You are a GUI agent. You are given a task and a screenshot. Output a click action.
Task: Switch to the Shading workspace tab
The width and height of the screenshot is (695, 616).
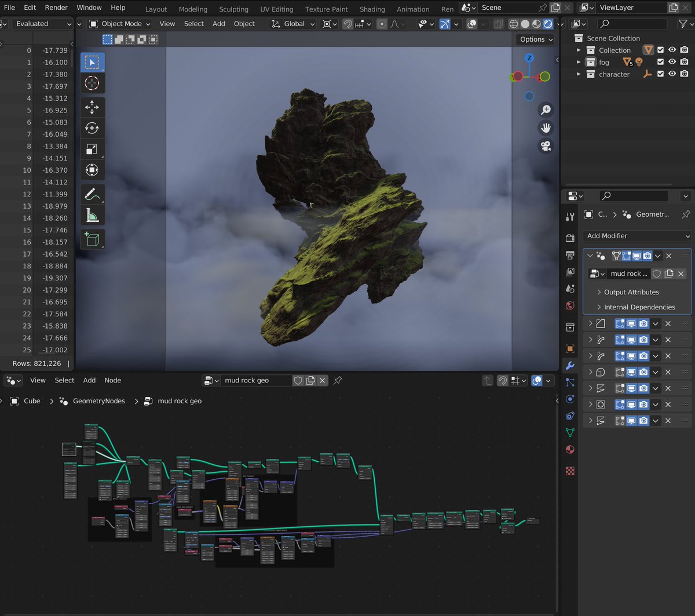[x=372, y=9]
